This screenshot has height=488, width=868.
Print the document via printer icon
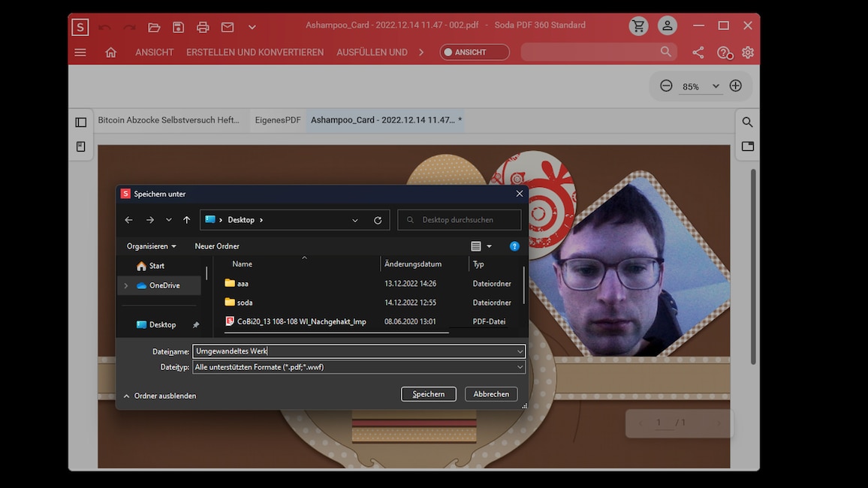pos(203,27)
